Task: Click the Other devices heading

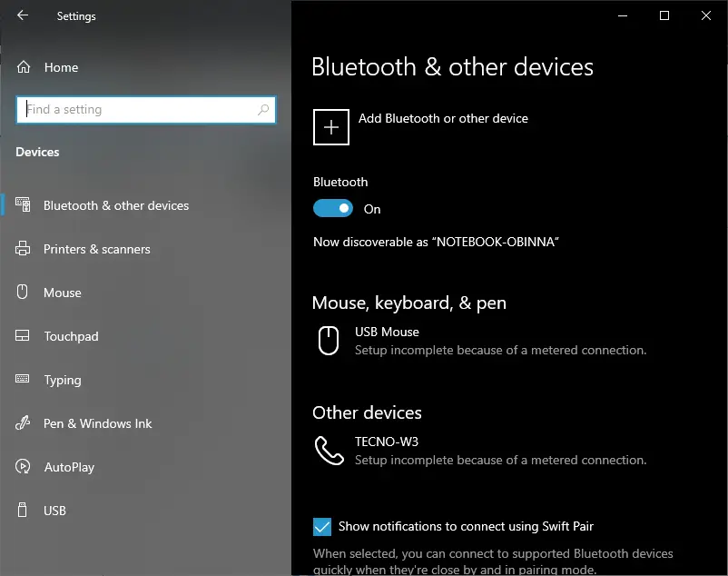Action: [367, 412]
